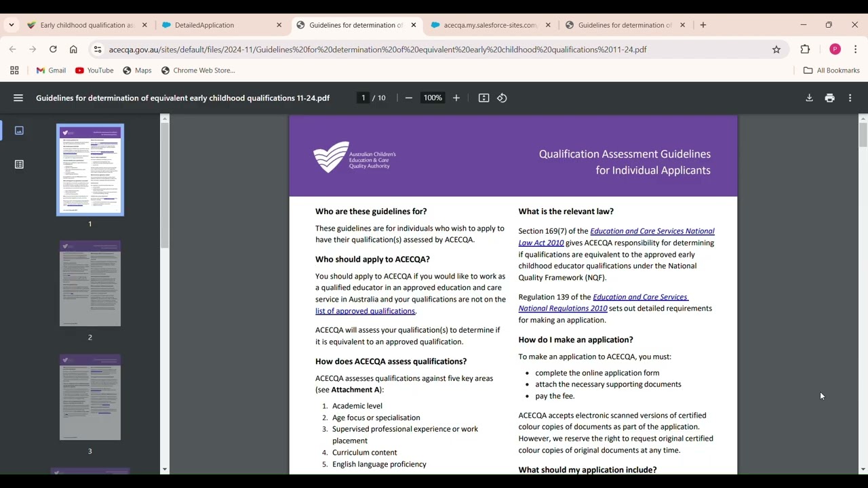This screenshot has width=868, height=488.
Task: Click the PDF title text in toolbar
Action: pos(183,98)
